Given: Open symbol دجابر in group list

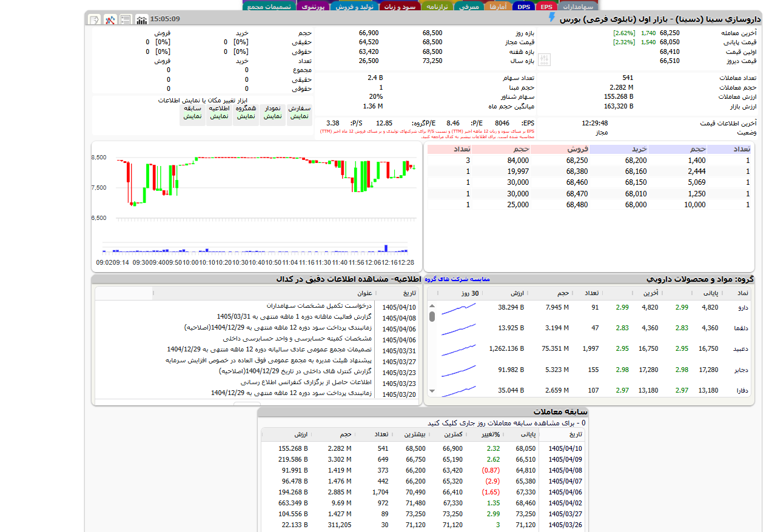Looking at the screenshot, I should [x=741, y=370].
